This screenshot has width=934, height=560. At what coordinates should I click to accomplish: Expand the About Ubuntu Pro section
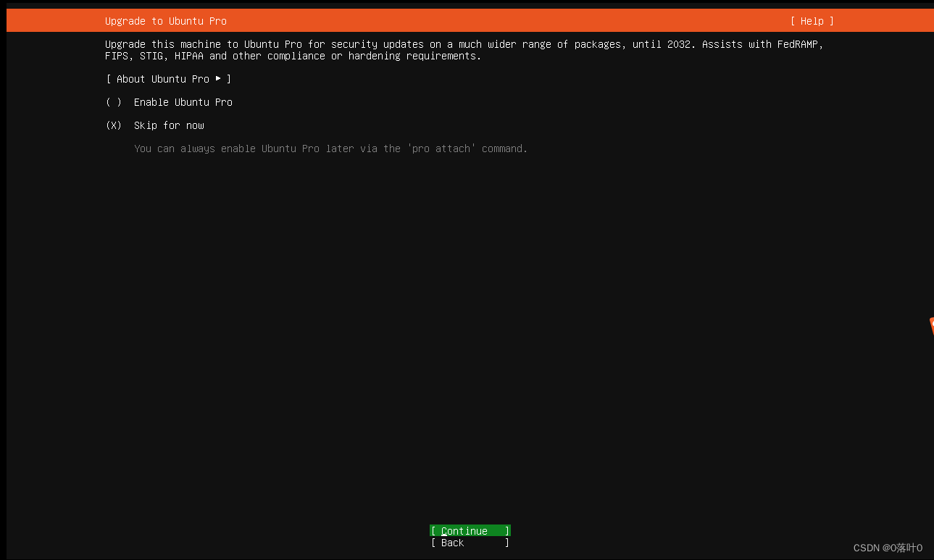coord(169,79)
